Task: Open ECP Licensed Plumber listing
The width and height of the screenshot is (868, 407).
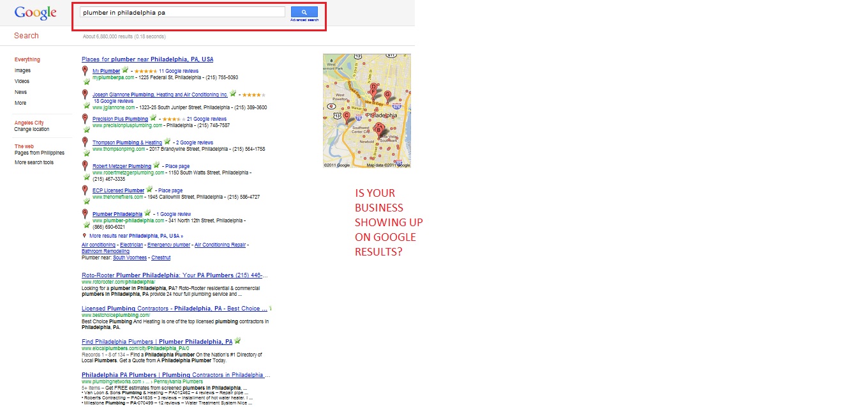Action: point(118,190)
